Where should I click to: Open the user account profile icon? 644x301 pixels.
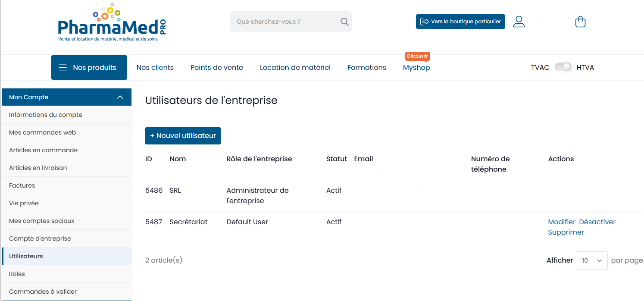pyautogui.click(x=519, y=22)
